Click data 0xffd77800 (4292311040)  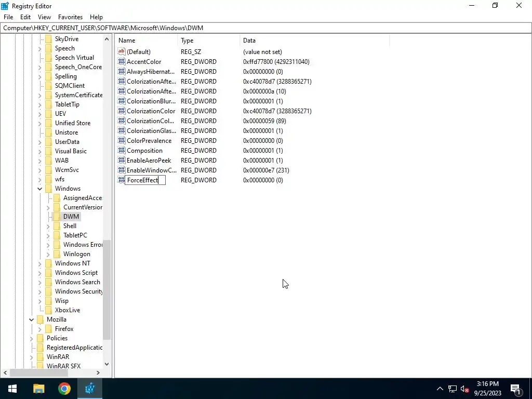click(276, 62)
